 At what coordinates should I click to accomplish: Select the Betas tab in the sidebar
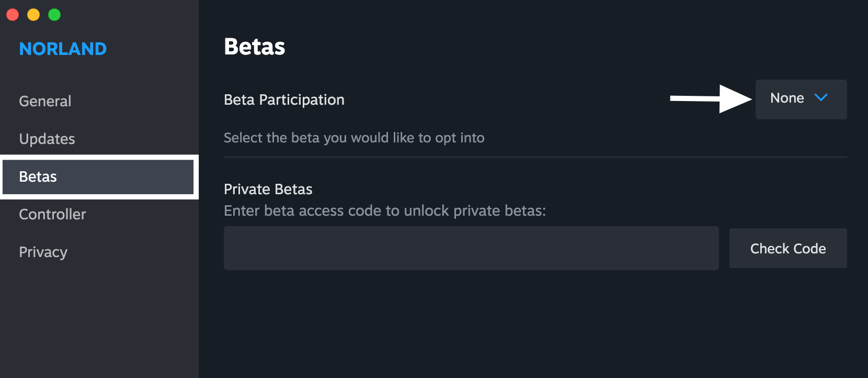pyautogui.click(x=38, y=176)
